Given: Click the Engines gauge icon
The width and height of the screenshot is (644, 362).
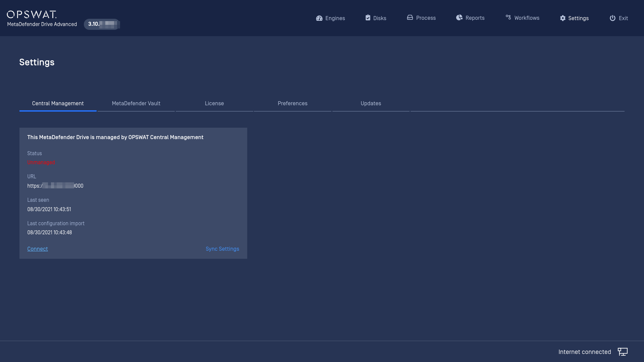Looking at the screenshot, I should 319,18.
